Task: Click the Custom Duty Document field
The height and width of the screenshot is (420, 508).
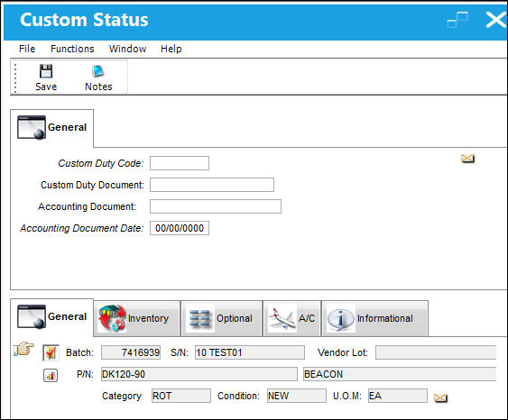Action: (x=212, y=185)
